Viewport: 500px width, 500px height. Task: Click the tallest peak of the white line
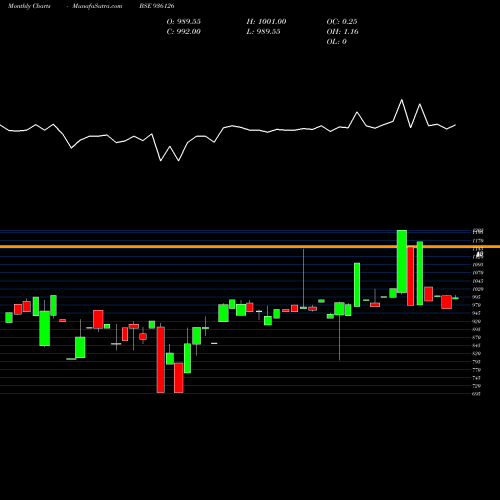pos(402,100)
